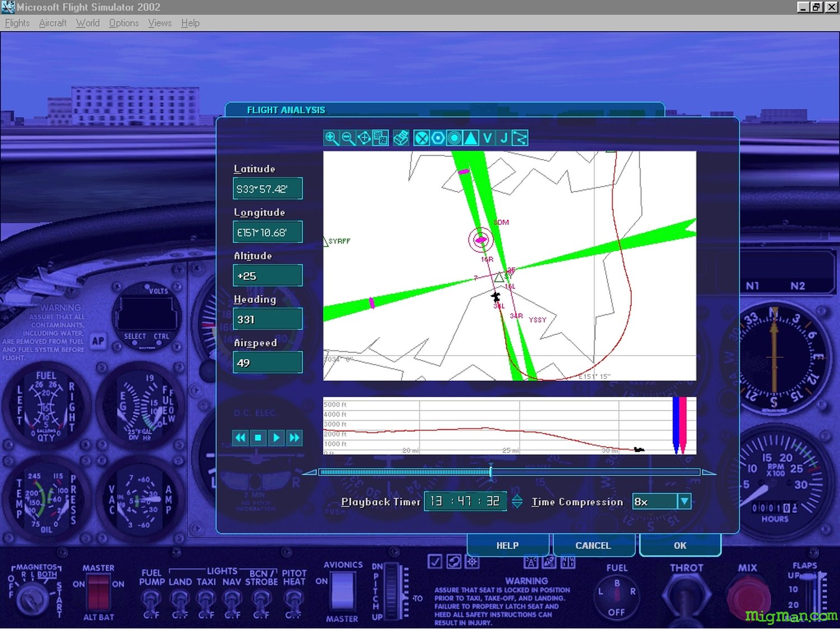Screen dimensions: 840x630
Task: Print the flight analysis map
Action: pyautogui.click(x=401, y=138)
